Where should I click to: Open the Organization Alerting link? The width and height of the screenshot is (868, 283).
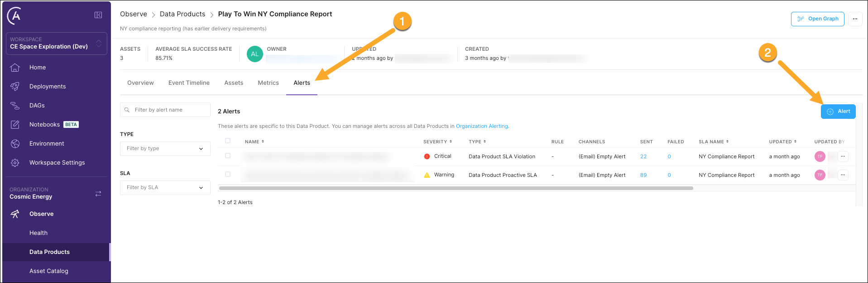point(482,127)
